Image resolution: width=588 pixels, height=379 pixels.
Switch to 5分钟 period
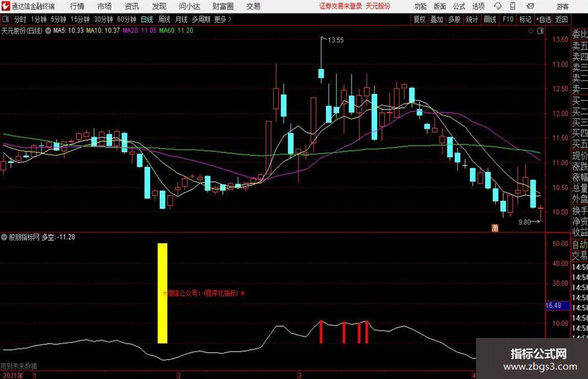(58, 19)
